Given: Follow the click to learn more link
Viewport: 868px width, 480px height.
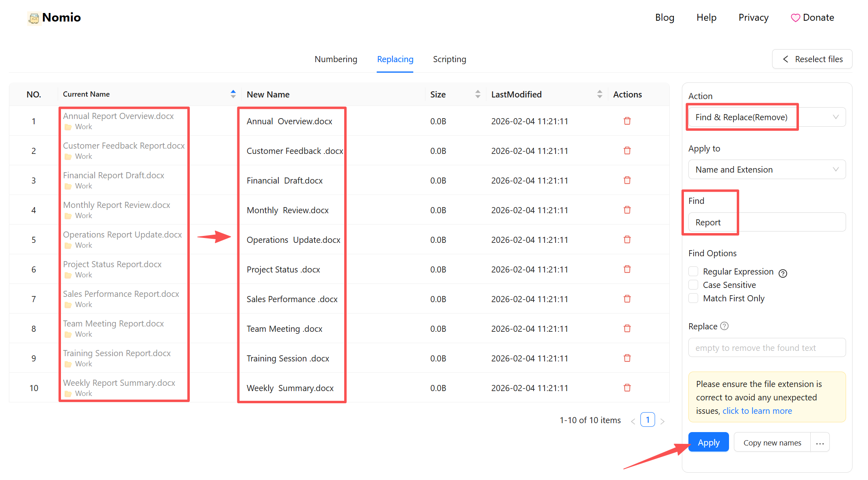Looking at the screenshot, I should pos(757,411).
